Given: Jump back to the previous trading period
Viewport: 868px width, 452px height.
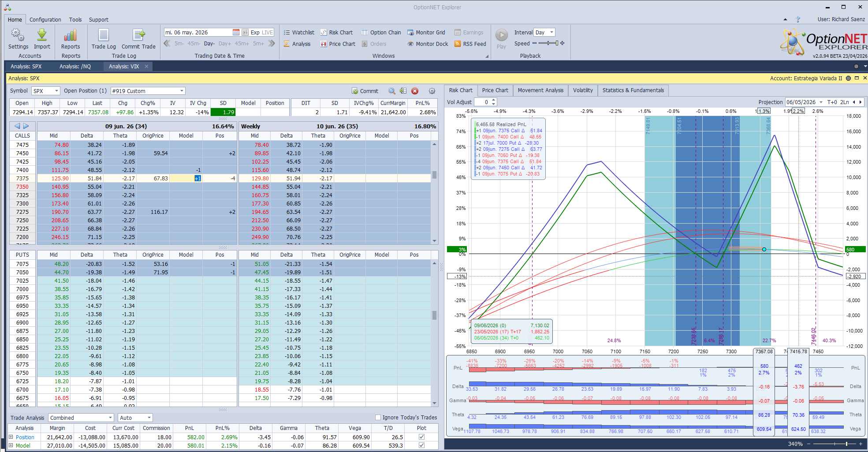Looking at the screenshot, I should click(x=167, y=43).
